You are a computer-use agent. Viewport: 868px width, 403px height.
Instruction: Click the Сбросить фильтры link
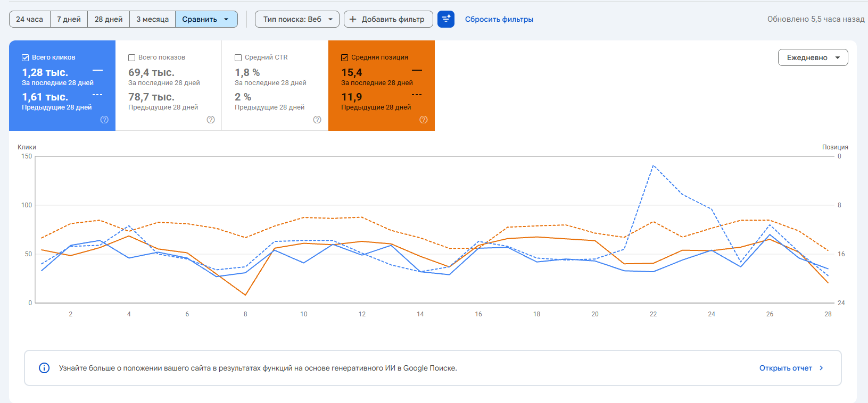pos(499,19)
